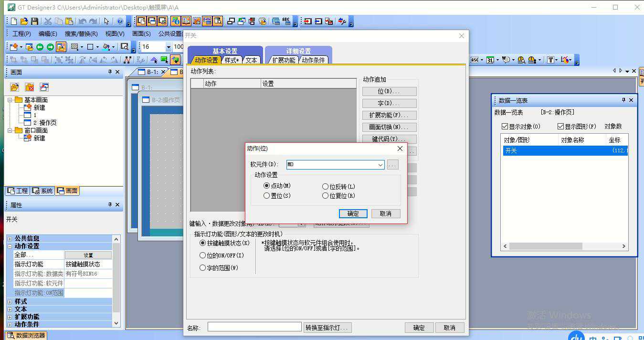The height and width of the screenshot is (340, 644).
Task: Click the 字(D)... action button
Action: click(389, 103)
